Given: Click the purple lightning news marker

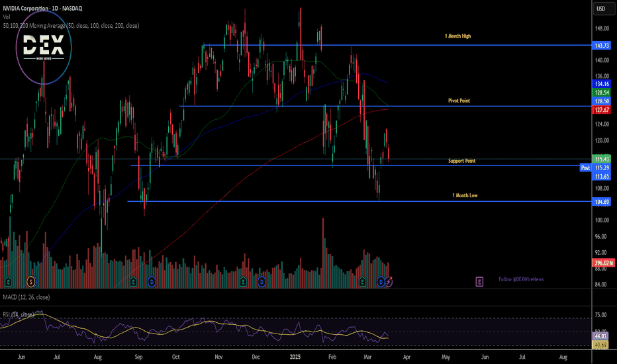Looking at the screenshot, I should (389, 281).
